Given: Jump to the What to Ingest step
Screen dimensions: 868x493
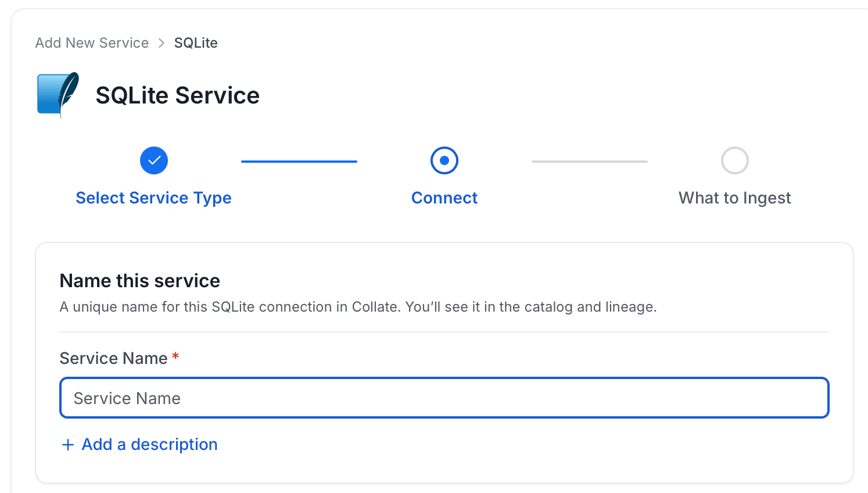Looking at the screenshot, I should (x=735, y=198).
